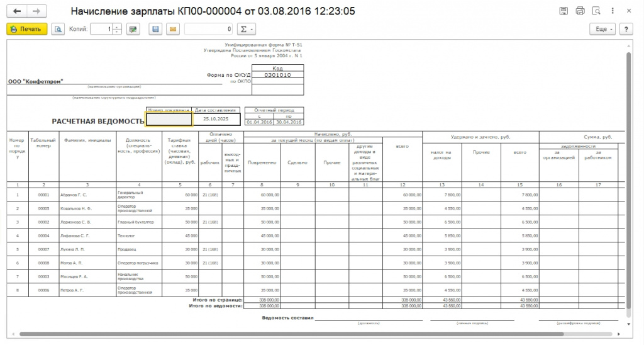This screenshot has height=345, width=644.
Task: Decrease the number of copies with the down stepper arrow
Action: tap(117, 32)
